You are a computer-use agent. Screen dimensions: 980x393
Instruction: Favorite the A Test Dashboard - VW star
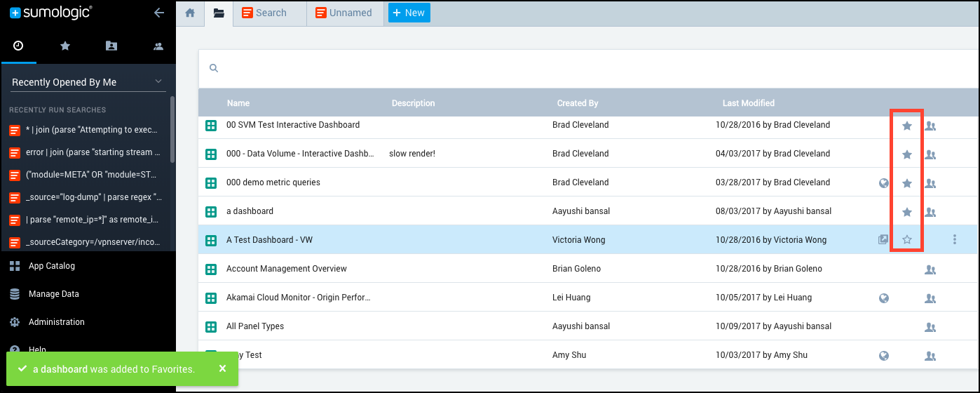pyautogui.click(x=906, y=240)
